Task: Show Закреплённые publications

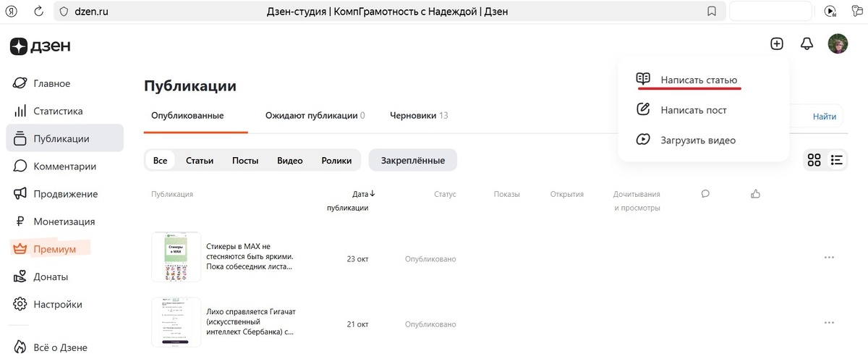Action: (413, 161)
